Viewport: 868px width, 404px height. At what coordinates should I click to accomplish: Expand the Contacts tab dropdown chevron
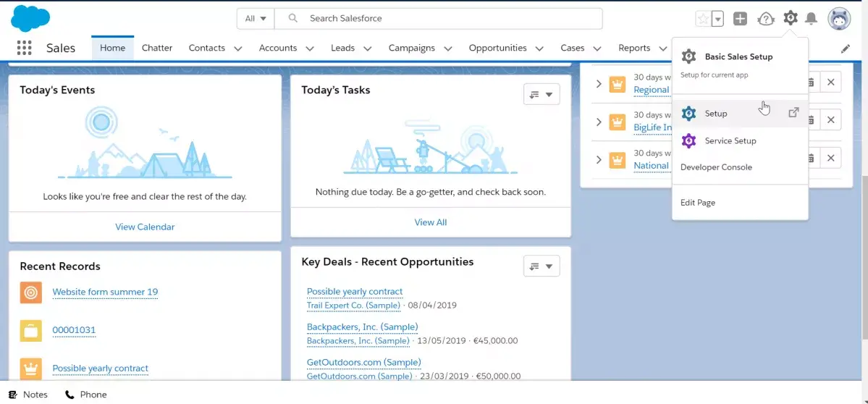point(238,49)
